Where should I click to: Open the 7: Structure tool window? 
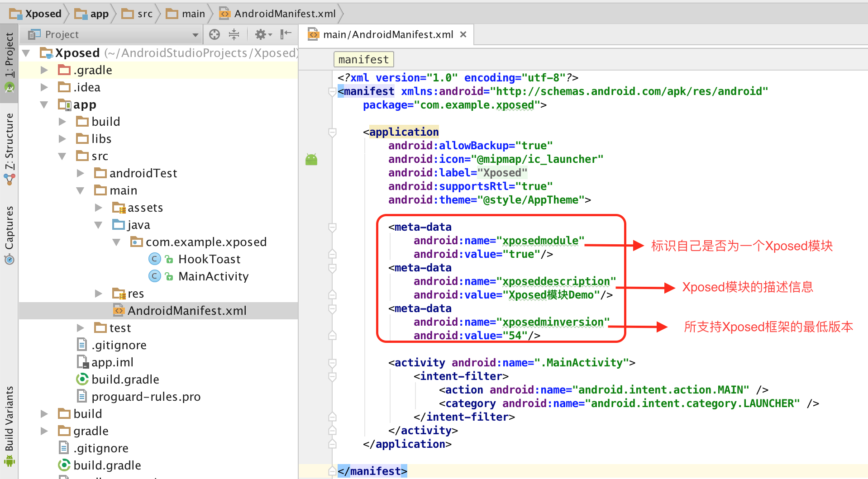(10, 149)
